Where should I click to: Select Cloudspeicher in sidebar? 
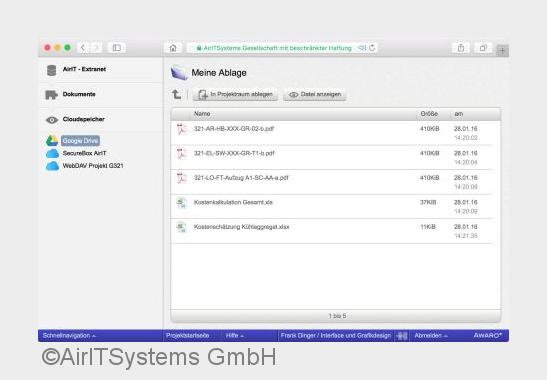[83, 119]
